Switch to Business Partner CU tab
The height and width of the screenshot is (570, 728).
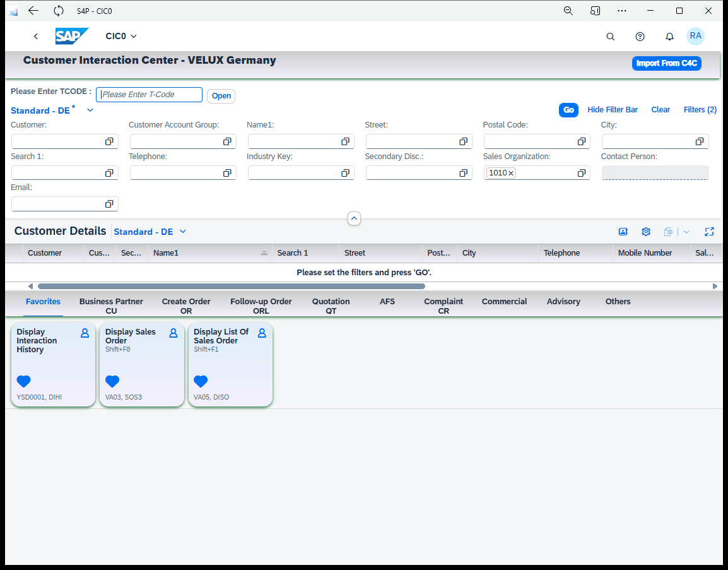[x=111, y=306]
